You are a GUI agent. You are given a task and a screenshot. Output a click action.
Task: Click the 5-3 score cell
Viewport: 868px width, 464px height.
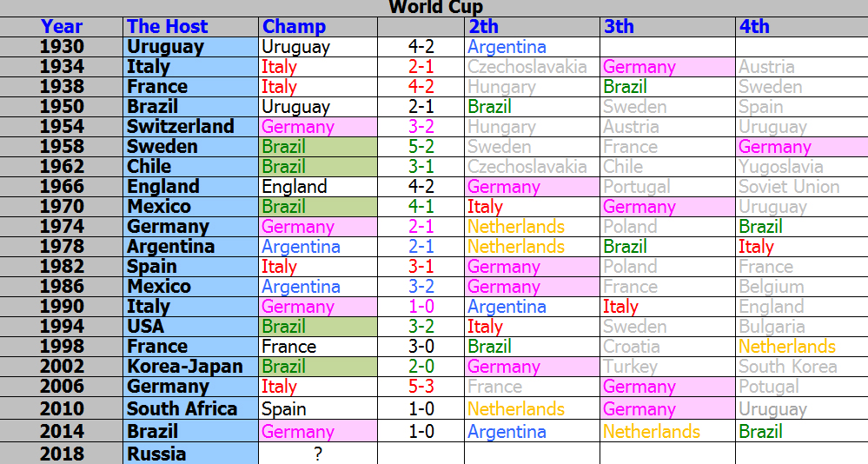click(x=421, y=387)
